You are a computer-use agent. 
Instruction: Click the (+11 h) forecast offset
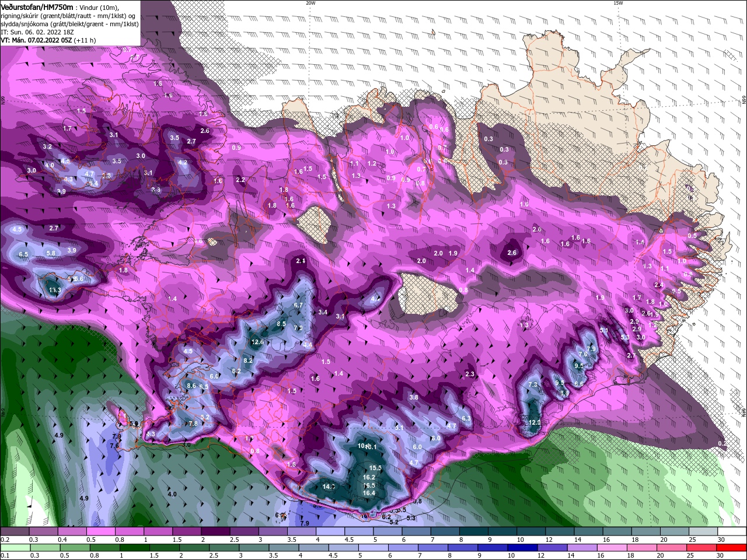[85, 40]
